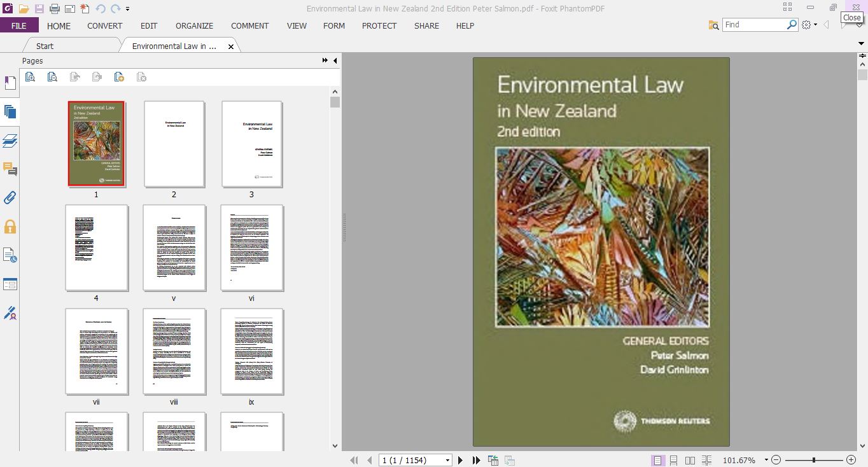This screenshot has height=467, width=868.
Task: Open the zoom percentage dropdown
Action: [766, 460]
